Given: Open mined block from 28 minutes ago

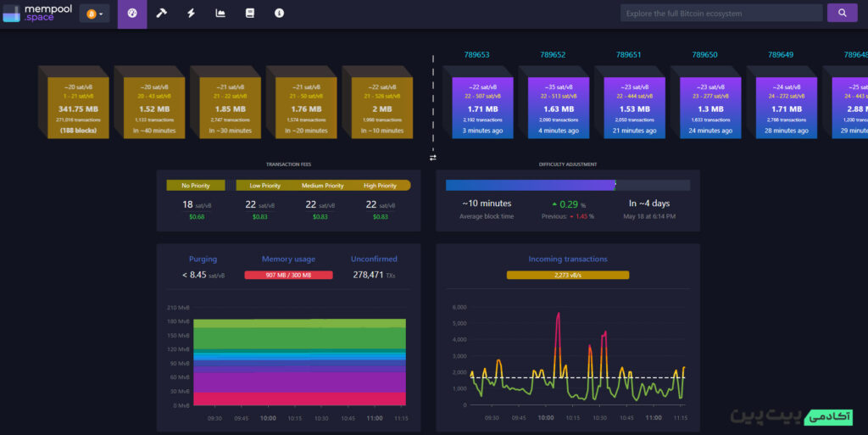Looking at the screenshot, I should 786,108.
